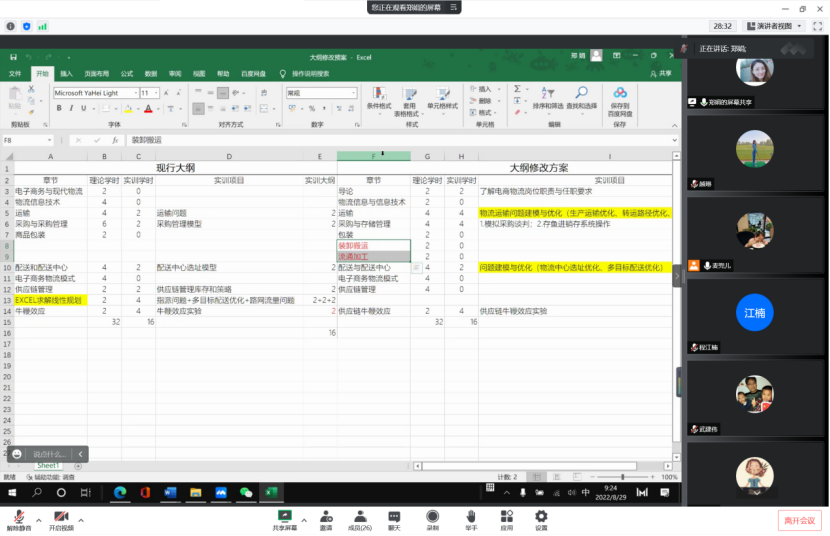Open Cell Styles gallery
The width and height of the screenshot is (830, 536).
coord(442,102)
